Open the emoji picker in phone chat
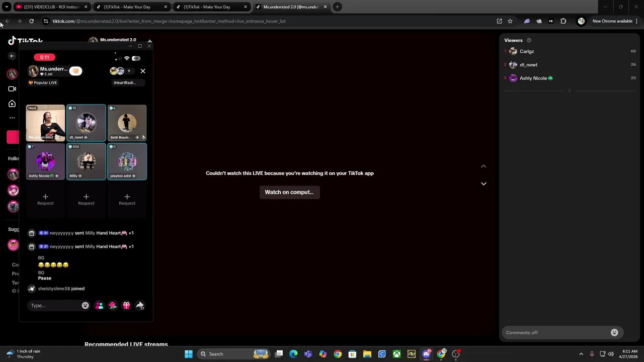This screenshot has height=362, width=644. 85,305
